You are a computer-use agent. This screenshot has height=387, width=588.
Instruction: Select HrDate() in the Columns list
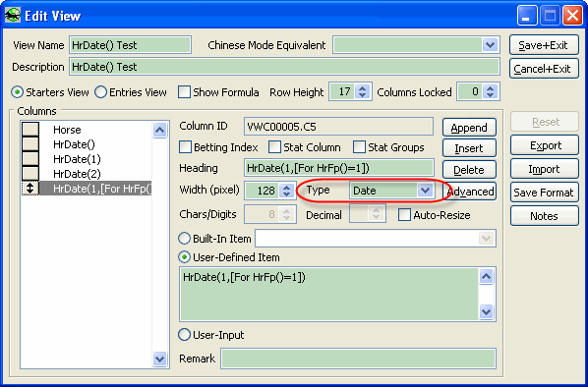95,144
